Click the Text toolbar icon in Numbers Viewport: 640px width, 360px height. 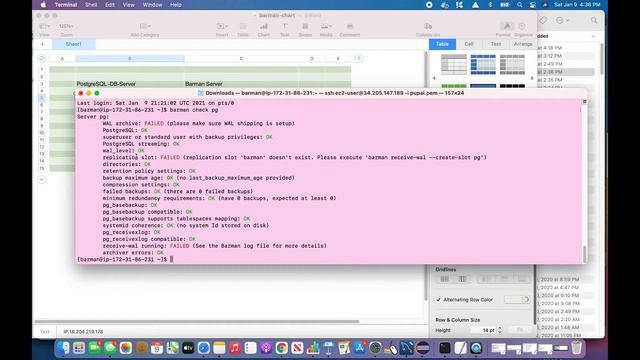(x=284, y=29)
